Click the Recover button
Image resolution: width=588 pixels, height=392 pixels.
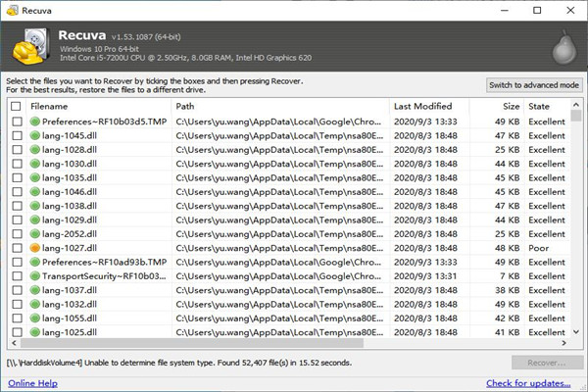tap(547, 363)
